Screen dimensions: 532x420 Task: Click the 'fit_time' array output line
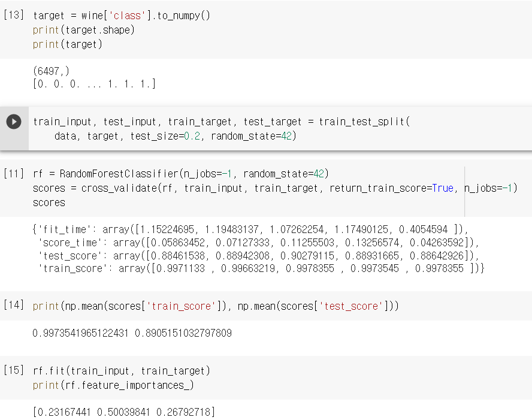point(250,229)
